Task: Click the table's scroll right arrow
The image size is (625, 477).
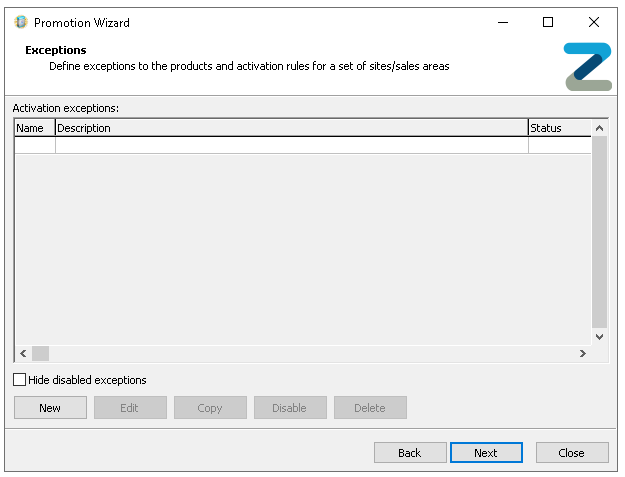Action: 583,354
